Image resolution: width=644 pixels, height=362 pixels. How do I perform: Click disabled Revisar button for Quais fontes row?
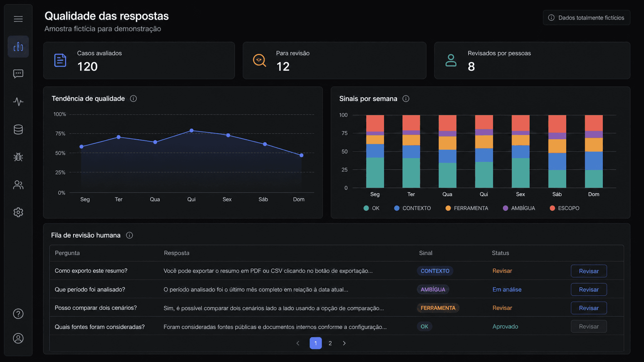[x=589, y=326]
